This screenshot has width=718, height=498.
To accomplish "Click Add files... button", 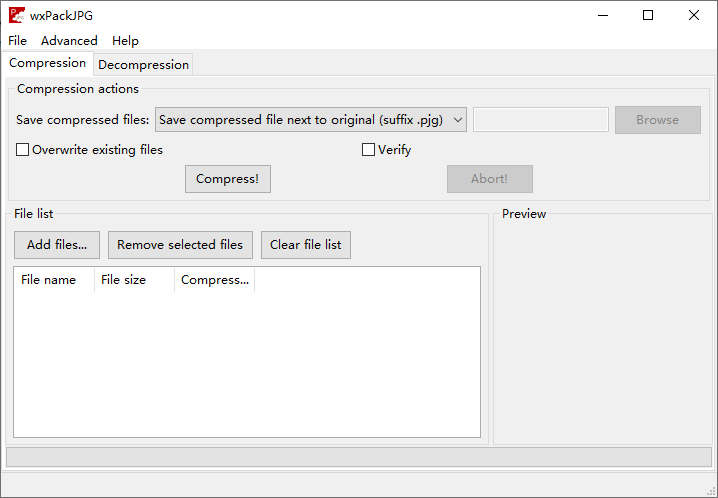I will coord(57,245).
